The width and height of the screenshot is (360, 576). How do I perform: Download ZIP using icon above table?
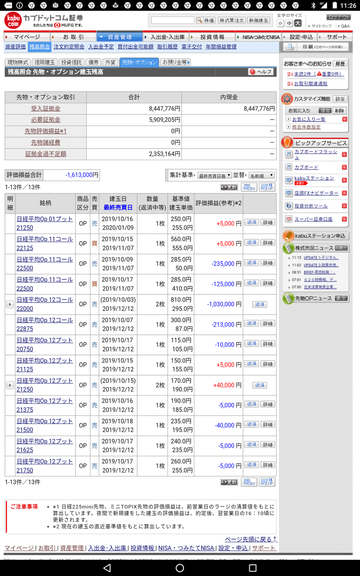click(267, 187)
